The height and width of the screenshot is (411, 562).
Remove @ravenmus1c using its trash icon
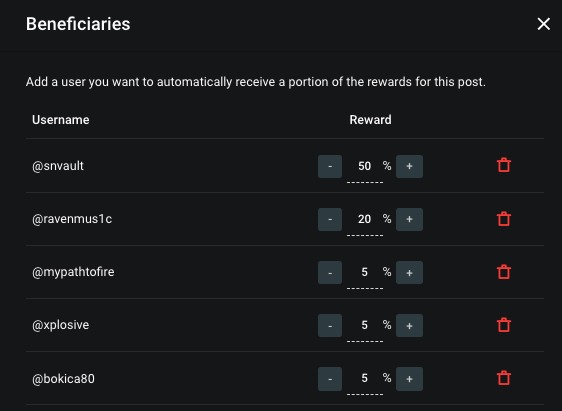pos(504,219)
